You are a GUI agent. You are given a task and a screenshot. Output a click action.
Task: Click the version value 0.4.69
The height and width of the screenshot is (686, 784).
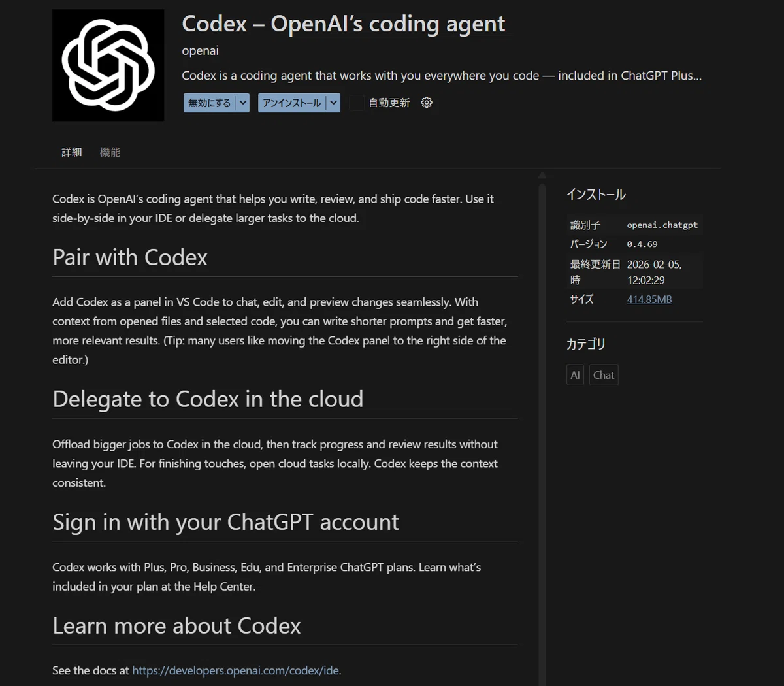pyautogui.click(x=642, y=244)
